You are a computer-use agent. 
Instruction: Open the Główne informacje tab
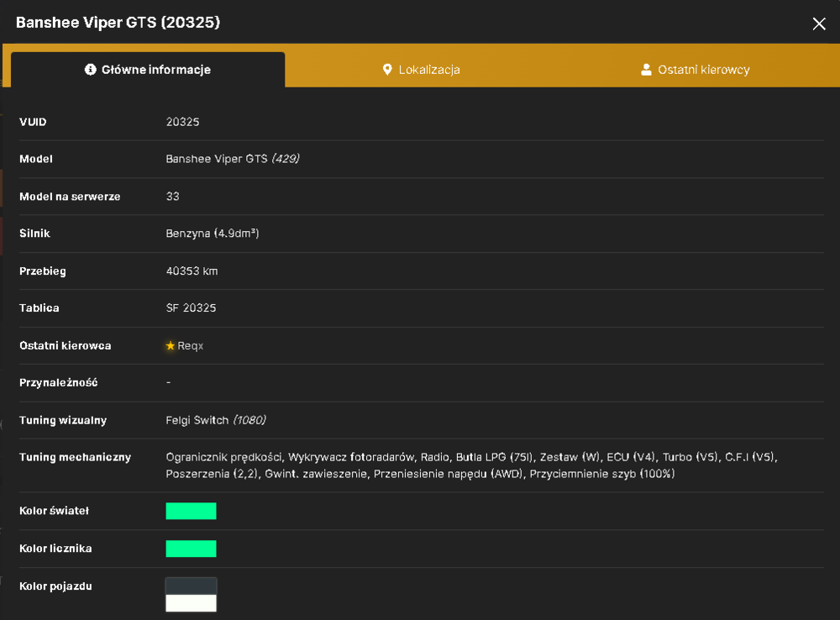point(148,70)
